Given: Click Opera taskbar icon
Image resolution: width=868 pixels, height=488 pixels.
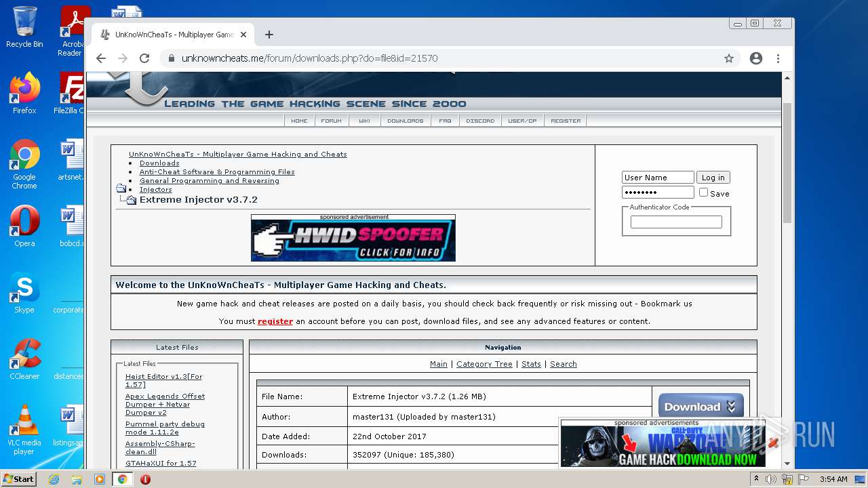Looking at the screenshot, I should tap(145, 479).
